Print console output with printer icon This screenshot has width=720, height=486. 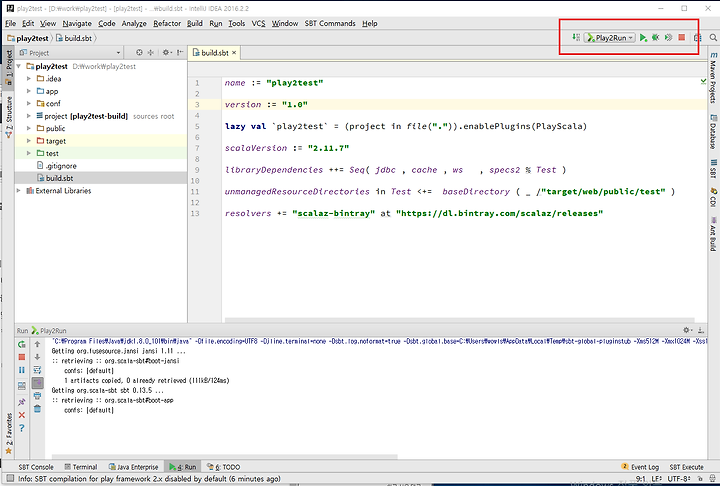pos(38,396)
